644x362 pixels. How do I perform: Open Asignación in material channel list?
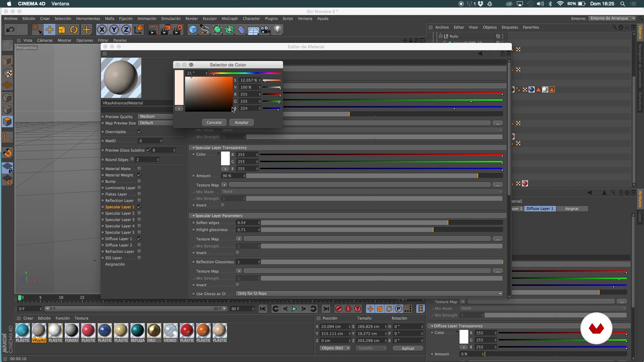click(115, 264)
